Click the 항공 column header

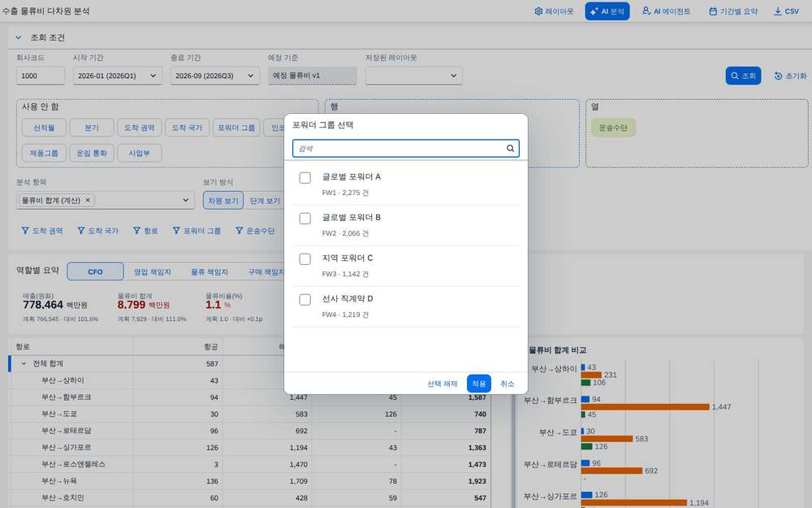click(178, 346)
